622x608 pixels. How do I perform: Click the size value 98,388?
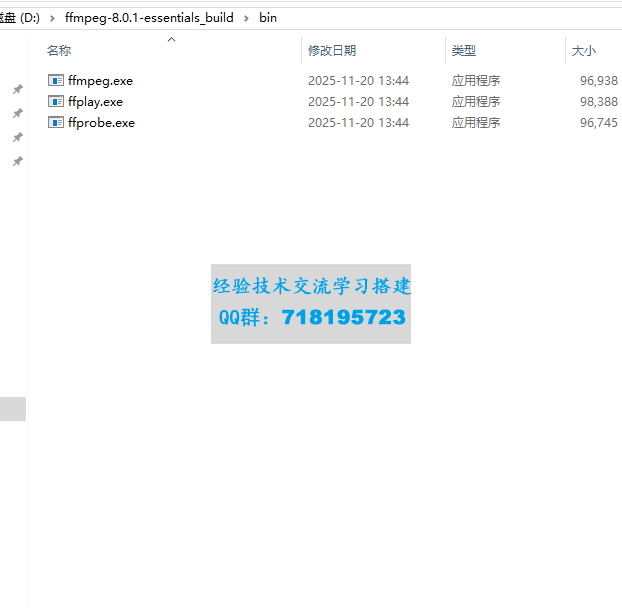tap(599, 102)
